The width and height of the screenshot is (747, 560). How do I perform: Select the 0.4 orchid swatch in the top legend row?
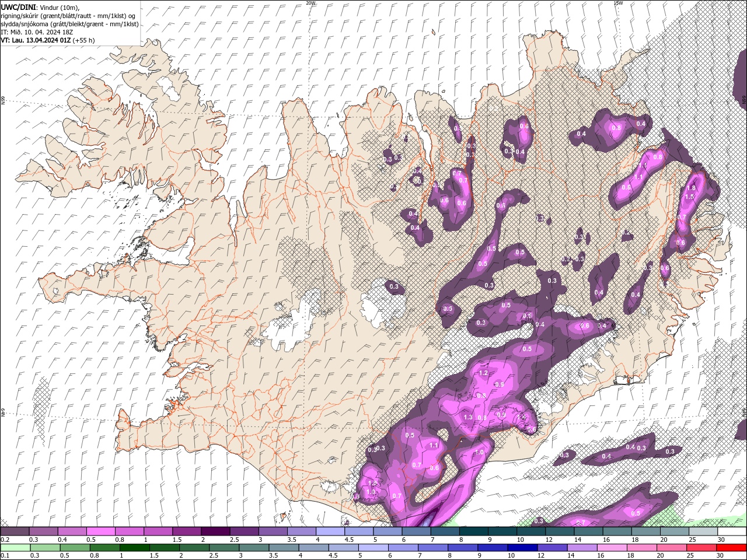click(x=72, y=531)
